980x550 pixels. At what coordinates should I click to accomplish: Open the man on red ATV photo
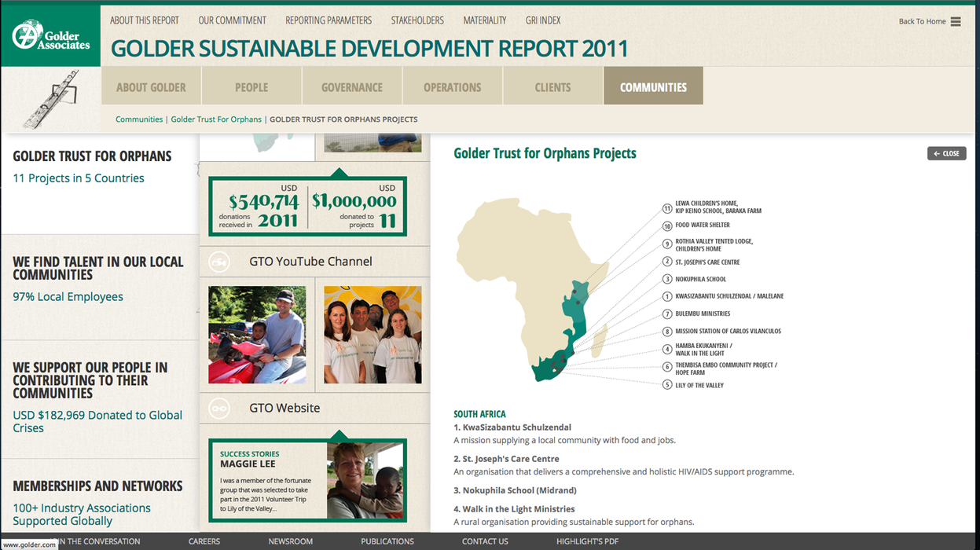pos(257,335)
